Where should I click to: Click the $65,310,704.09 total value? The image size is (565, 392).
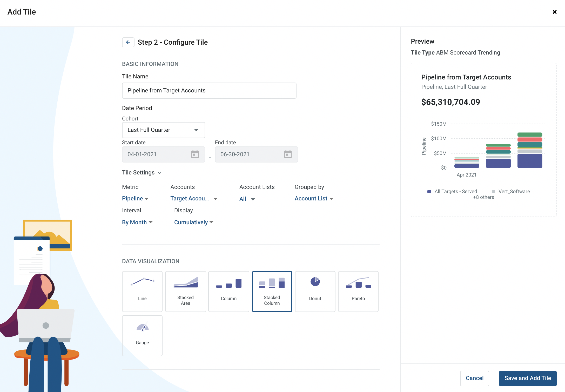pos(451,102)
